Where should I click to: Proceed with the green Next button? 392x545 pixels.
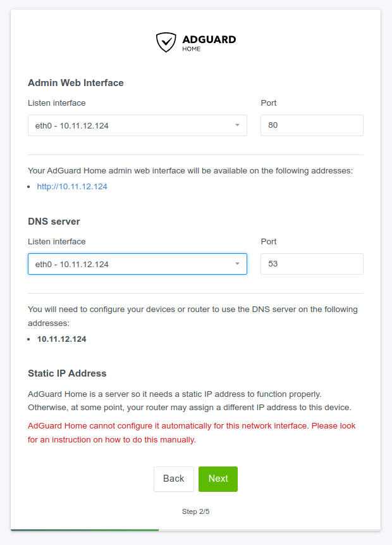click(218, 479)
